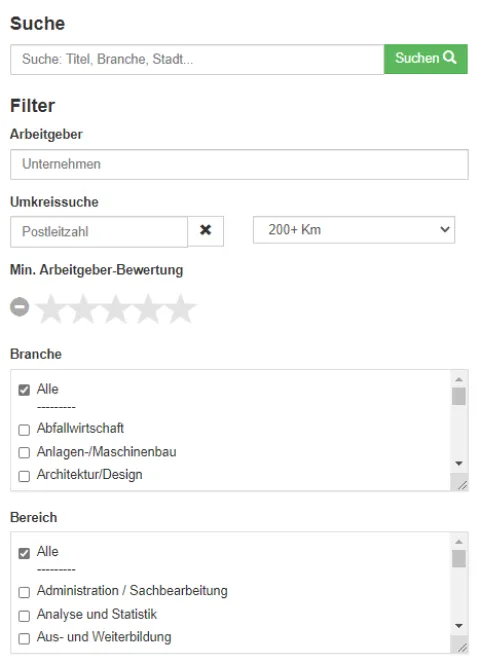Set minimum employer rating to two stars

click(83, 309)
